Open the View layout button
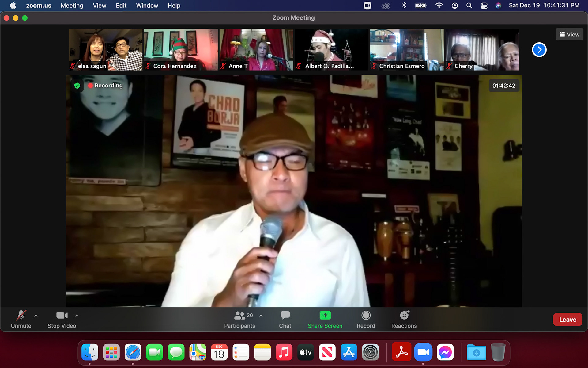 [569, 34]
